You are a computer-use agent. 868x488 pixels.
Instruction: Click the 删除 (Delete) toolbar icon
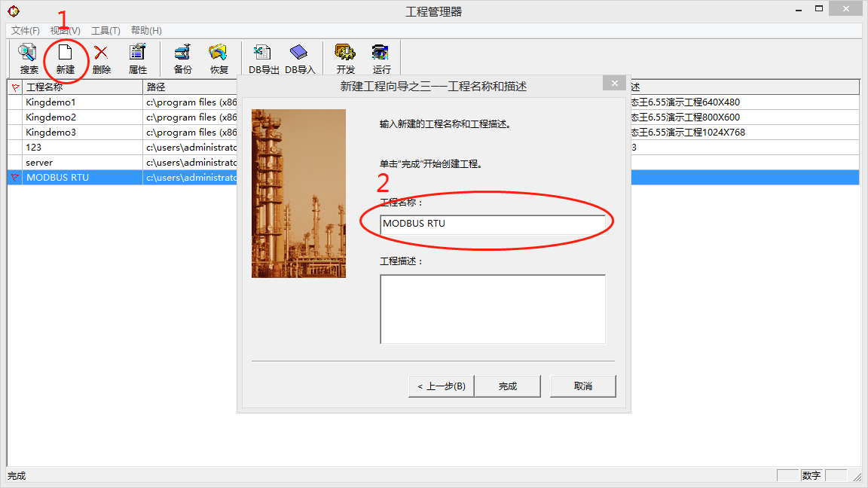101,59
